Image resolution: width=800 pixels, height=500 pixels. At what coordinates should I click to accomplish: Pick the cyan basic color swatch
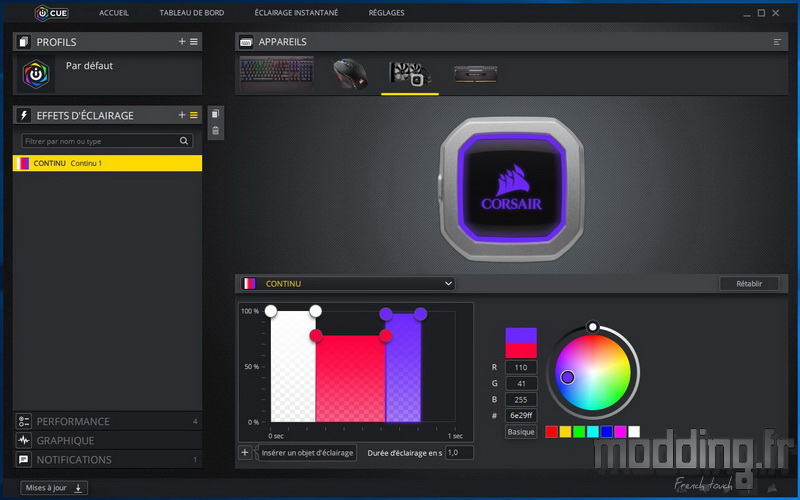(x=593, y=432)
